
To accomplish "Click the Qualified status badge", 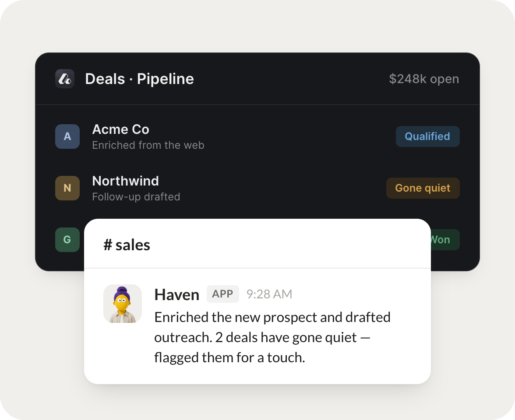I will (x=427, y=136).
